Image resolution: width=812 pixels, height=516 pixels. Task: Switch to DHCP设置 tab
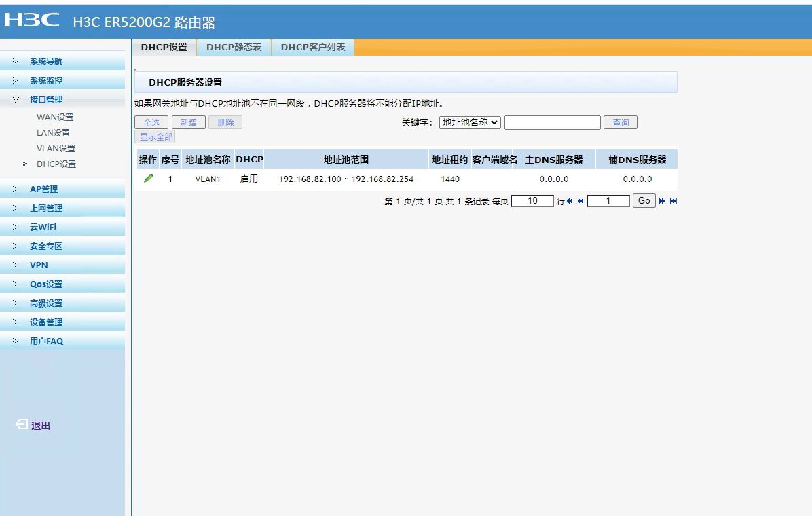pos(164,47)
